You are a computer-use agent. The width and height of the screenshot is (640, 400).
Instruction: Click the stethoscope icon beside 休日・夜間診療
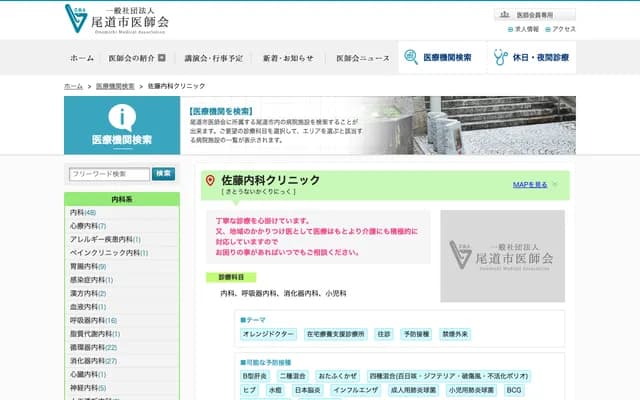click(x=500, y=57)
